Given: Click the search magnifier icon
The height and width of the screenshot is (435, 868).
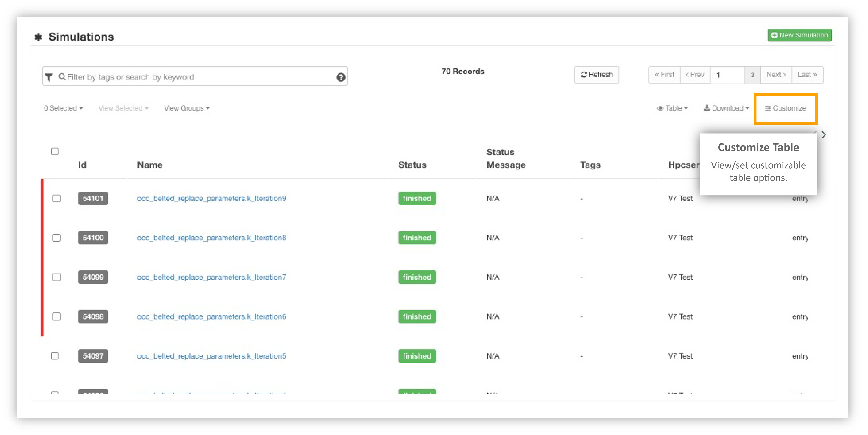Looking at the screenshot, I should click(x=62, y=77).
